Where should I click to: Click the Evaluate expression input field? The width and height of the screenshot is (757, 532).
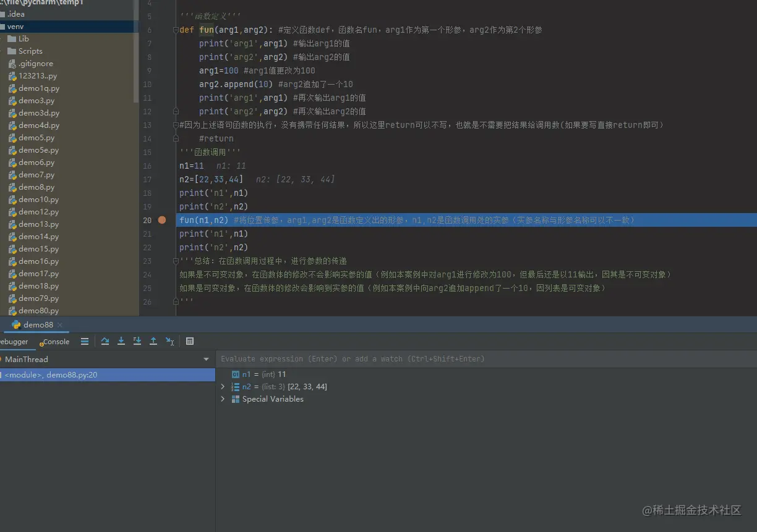[485, 359]
